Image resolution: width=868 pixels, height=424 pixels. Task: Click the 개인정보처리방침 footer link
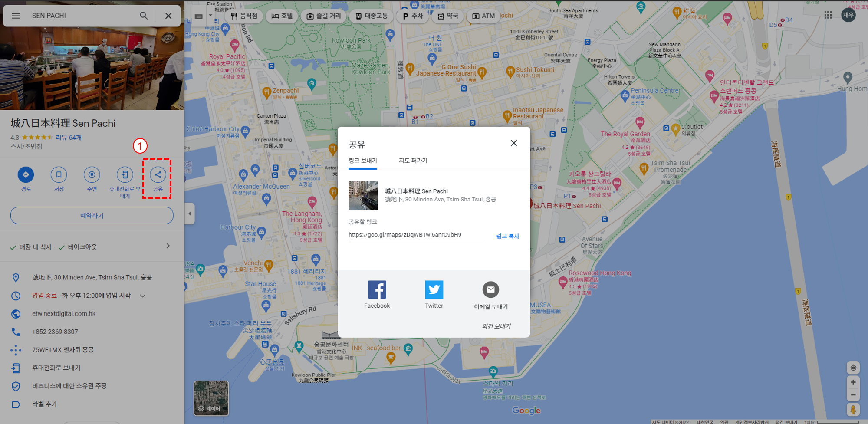(x=752, y=421)
